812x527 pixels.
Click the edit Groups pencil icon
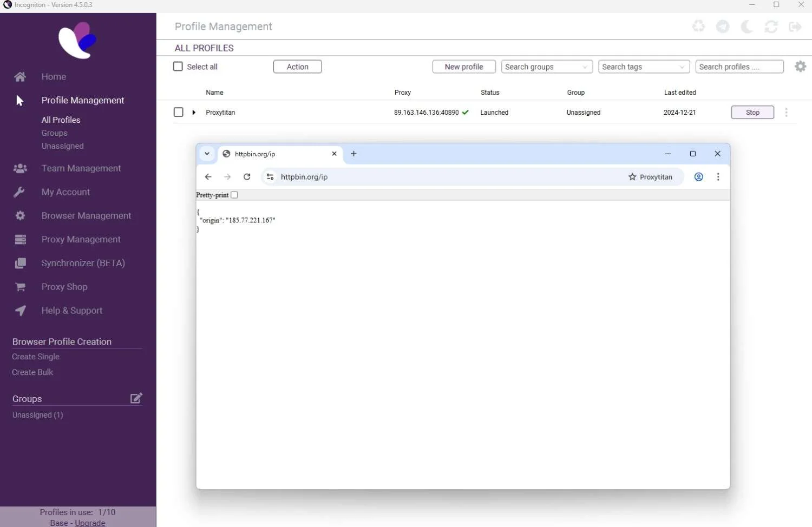[136, 398]
